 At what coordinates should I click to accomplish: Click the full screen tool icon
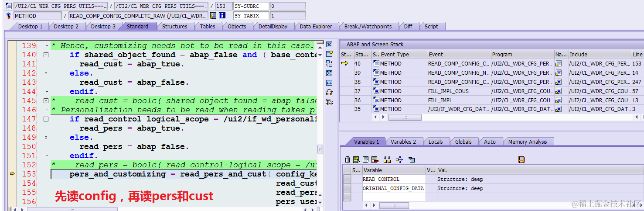(x=329, y=73)
